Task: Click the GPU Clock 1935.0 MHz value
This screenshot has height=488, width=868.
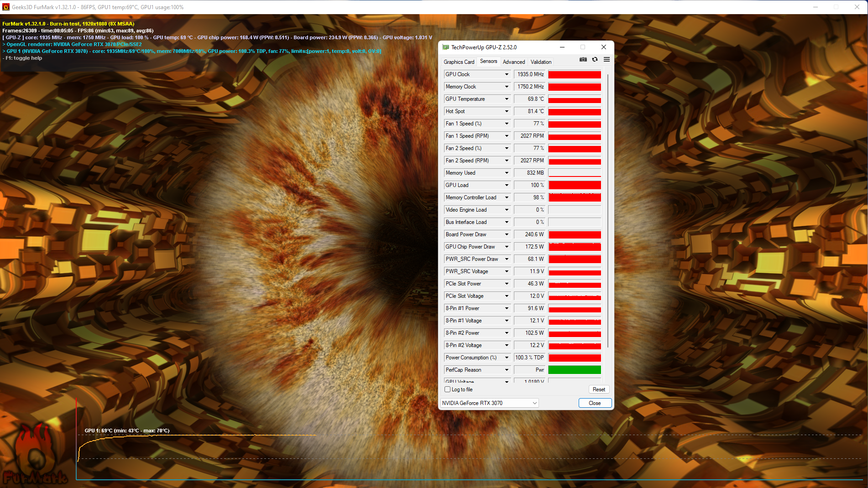Action: pyautogui.click(x=530, y=74)
